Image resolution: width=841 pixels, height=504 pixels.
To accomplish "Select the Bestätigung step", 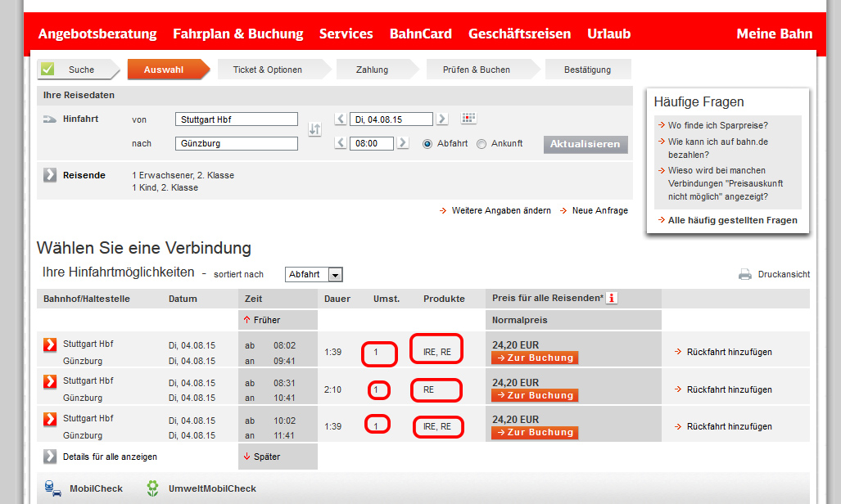I will [588, 70].
